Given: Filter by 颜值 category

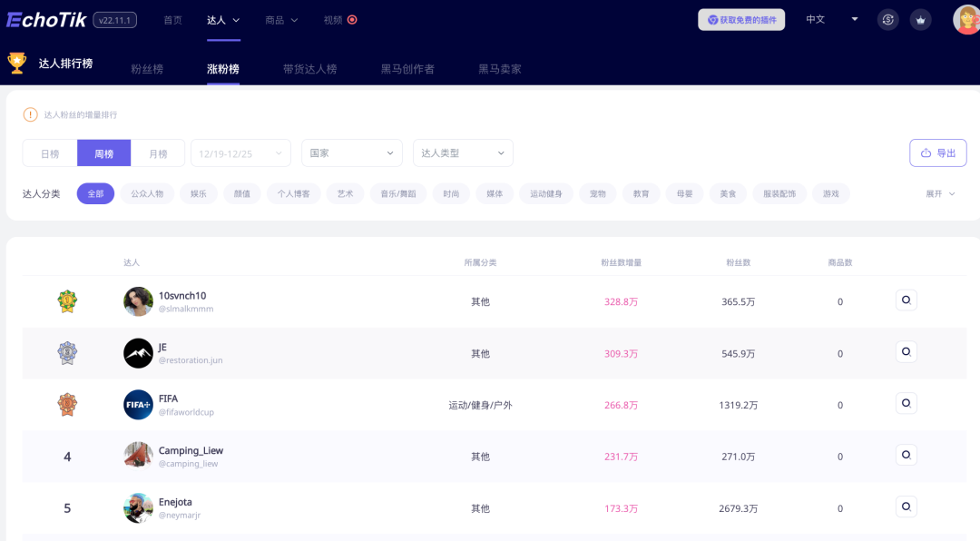Looking at the screenshot, I should [x=242, y=194].
